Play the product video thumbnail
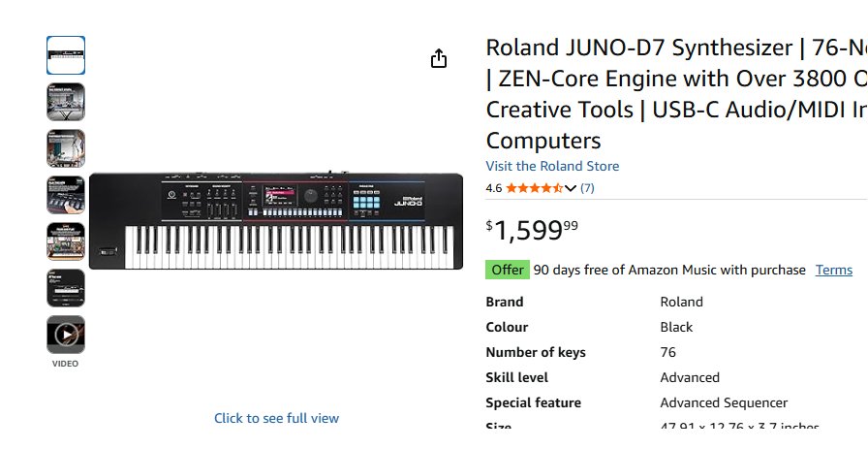 [x=66, y=335]
